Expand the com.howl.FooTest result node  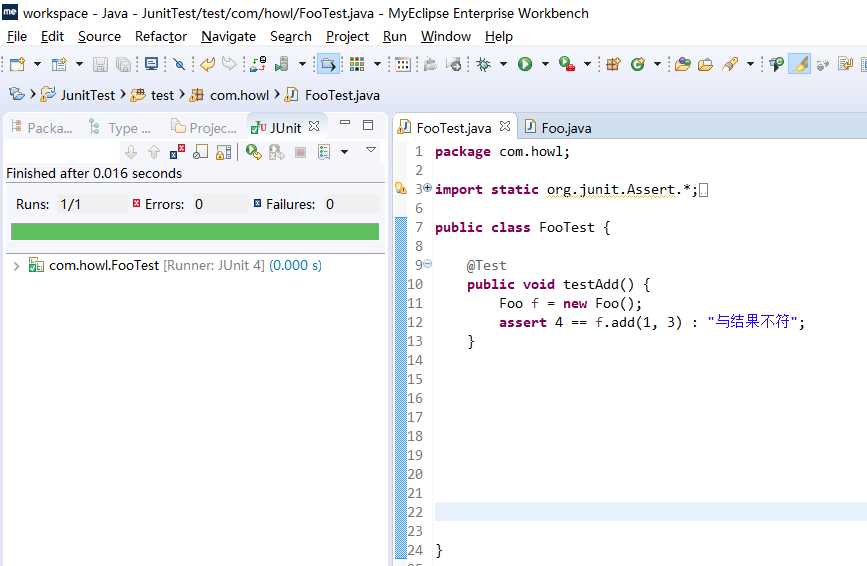pos(17,266)
